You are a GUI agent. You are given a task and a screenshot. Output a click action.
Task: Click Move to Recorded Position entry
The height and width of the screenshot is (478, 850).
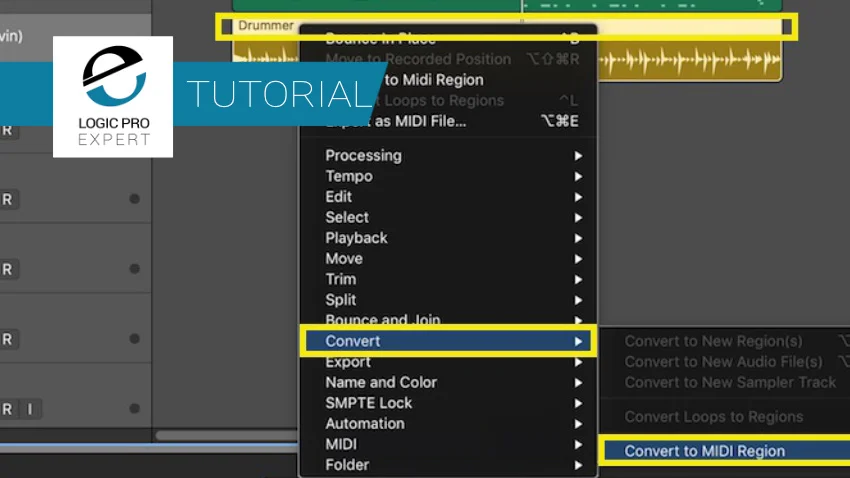[448, 59]
